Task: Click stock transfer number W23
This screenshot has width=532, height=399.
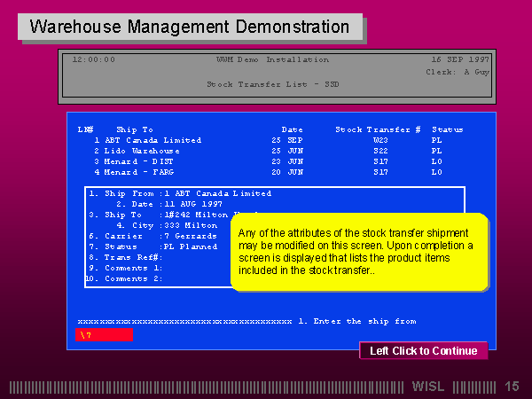Action: pyautogui.click(x=380, y=140)
